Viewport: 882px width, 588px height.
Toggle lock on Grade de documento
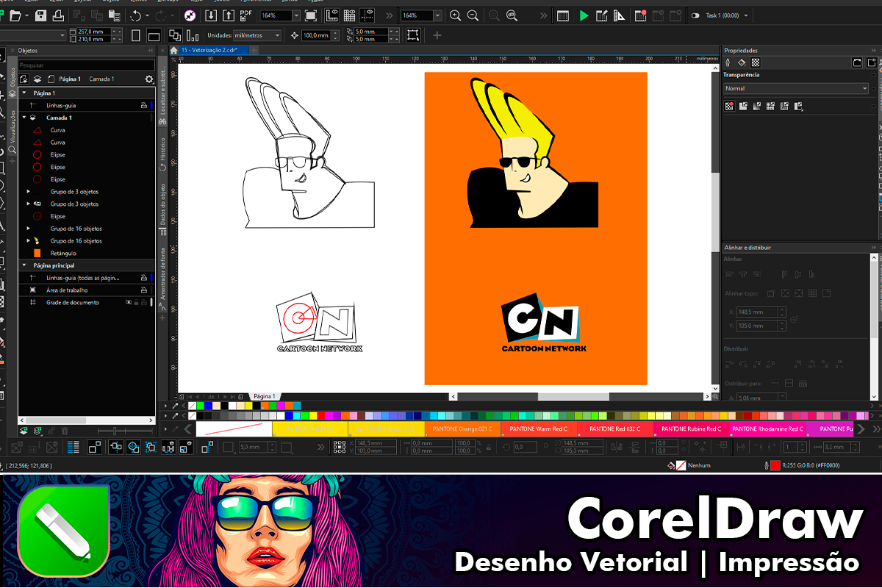click(x=136, y=302)
